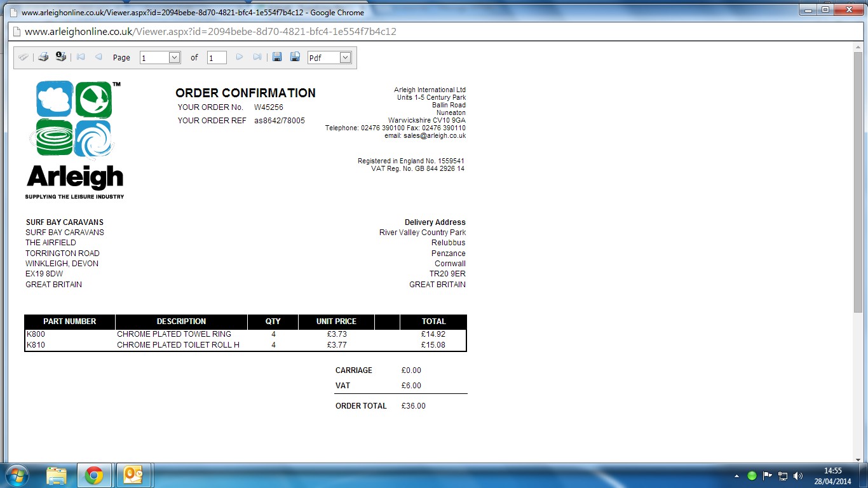Image resolution: width=868 pixels, height=488 pixels.
Task: Click the print current page icon
Action: point(61,57)
